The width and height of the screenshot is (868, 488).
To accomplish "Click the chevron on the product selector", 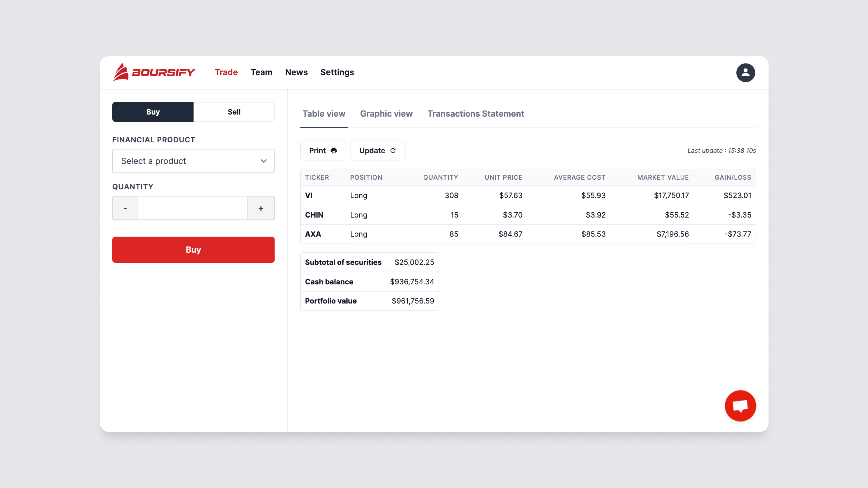I will 264,161.
